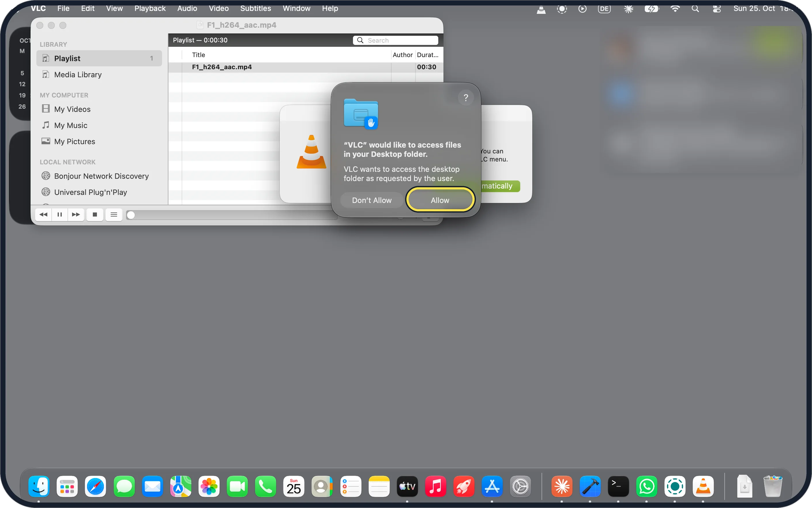Screen dimensions: 812x508
Task: Open the Trash in the Dock
Action: click(773, 486)
